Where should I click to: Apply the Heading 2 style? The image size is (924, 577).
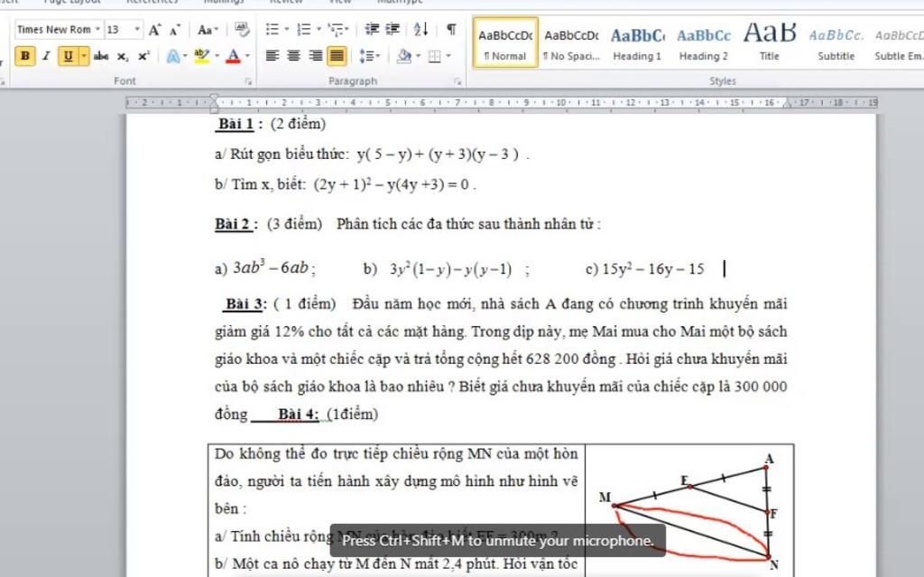[703, 42]
